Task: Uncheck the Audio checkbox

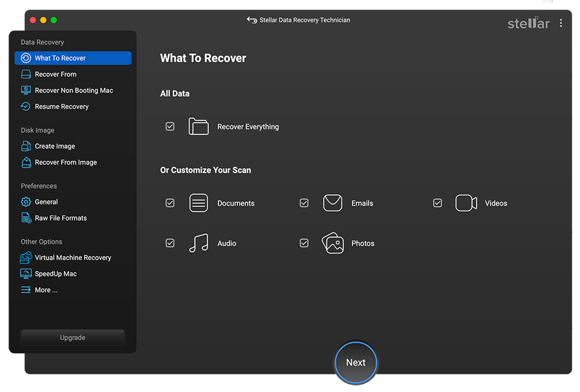Action: click(170, 243)
